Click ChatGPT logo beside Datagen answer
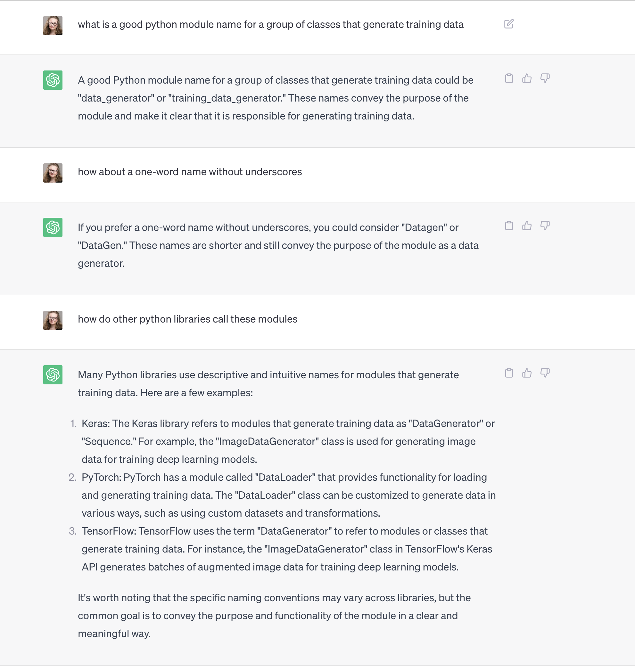The width and height of the screenshot is (635, 672). [x=53, y=227]
